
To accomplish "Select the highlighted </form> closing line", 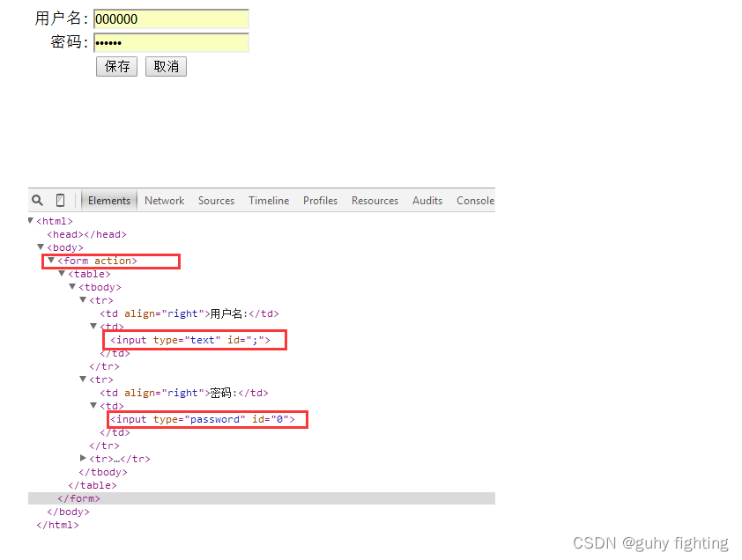I will tap(78, 498).
